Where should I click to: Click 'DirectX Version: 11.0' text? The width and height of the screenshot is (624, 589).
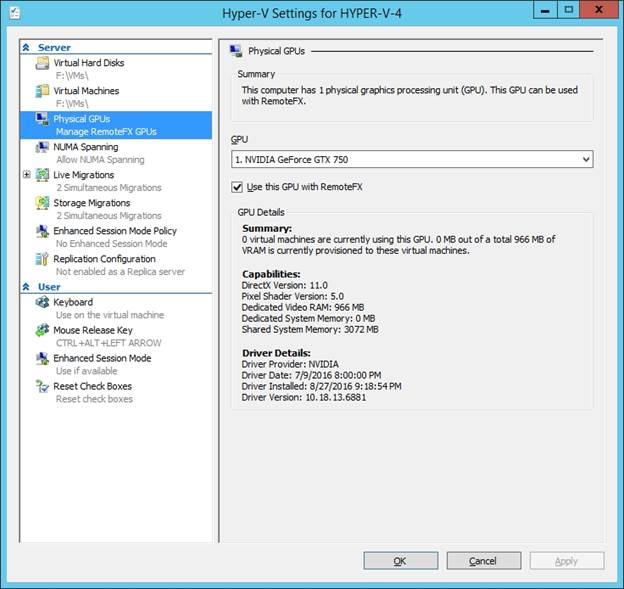point(285,285)
